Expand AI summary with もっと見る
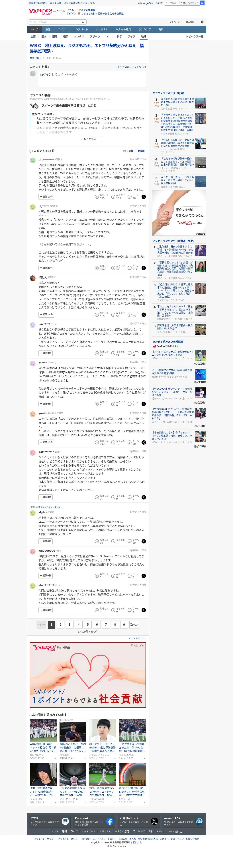The width and height of the screenshot is (233, 868). [x=87, y=139]
